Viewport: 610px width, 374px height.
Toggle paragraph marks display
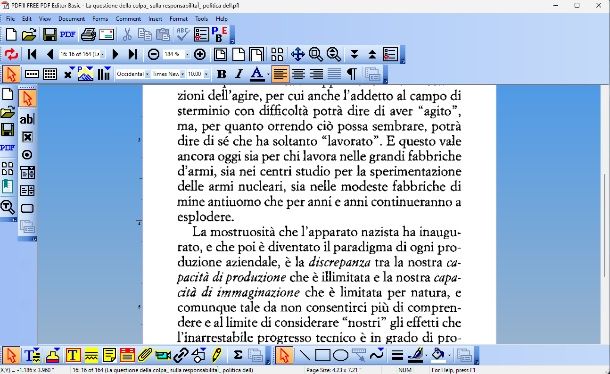tap(351, 74)
